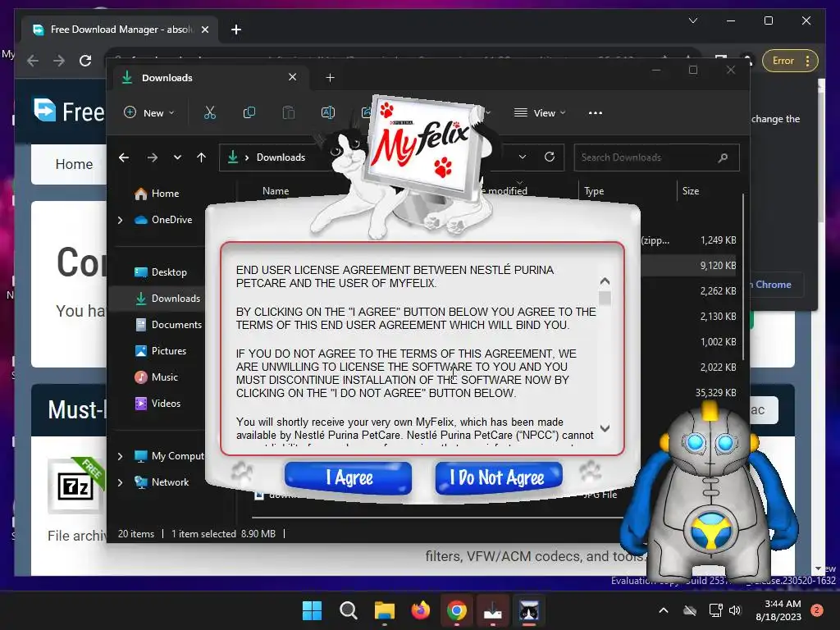This screenshot has height=630, width=840.
Task: Go up one folder level in Explorer
Action: point(202,157)
